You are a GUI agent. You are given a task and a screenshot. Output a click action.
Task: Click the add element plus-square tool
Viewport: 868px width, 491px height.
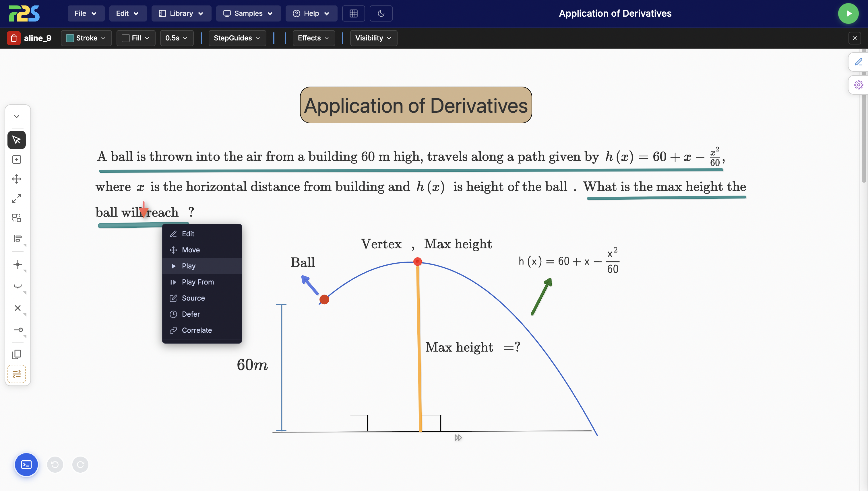point(17,159)
